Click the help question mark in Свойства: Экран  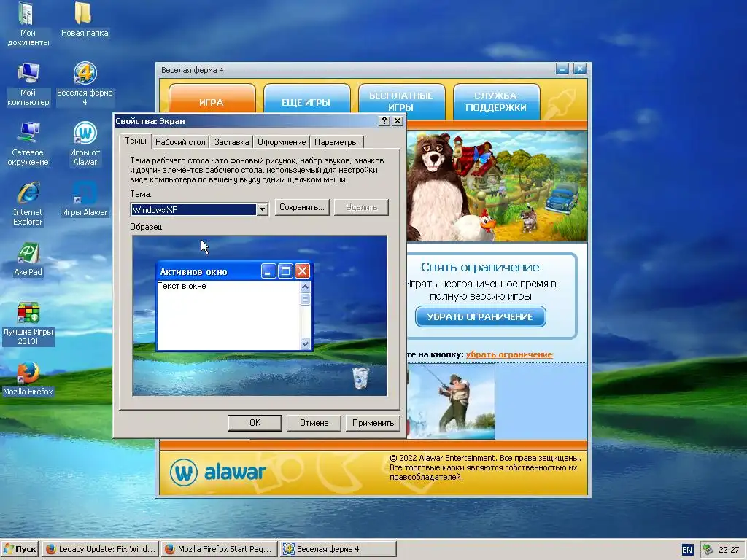(x=384, y=121)
